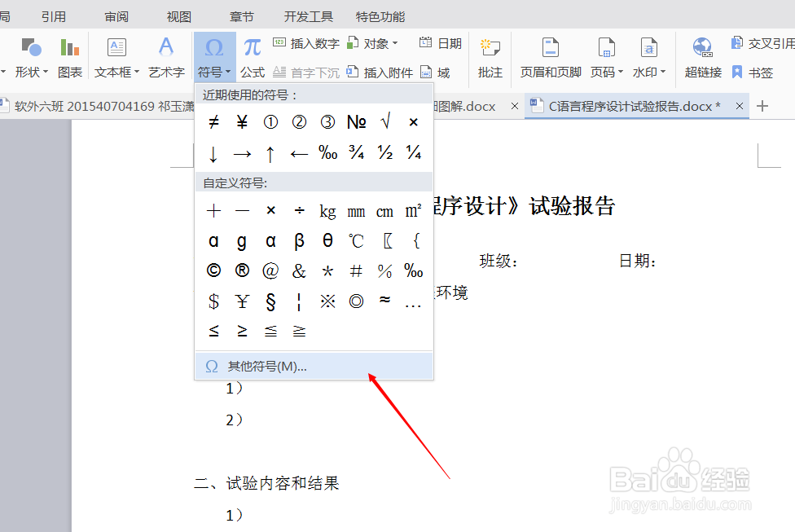Open the 水印 watermark dropdown
The width and height of the screenshot is (795, 532).
click(649, 58)
